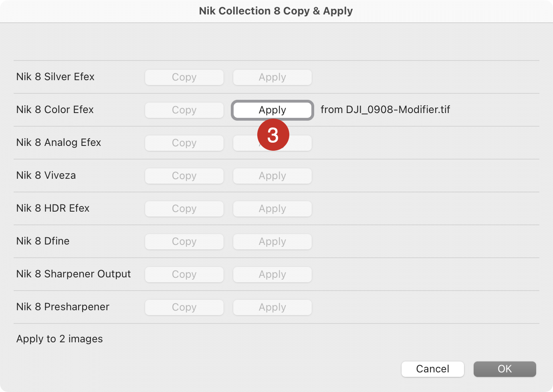Click Copy for Nik 8 HDR Efex
Screen dimensions: 553x392
(x=184, y=209)
